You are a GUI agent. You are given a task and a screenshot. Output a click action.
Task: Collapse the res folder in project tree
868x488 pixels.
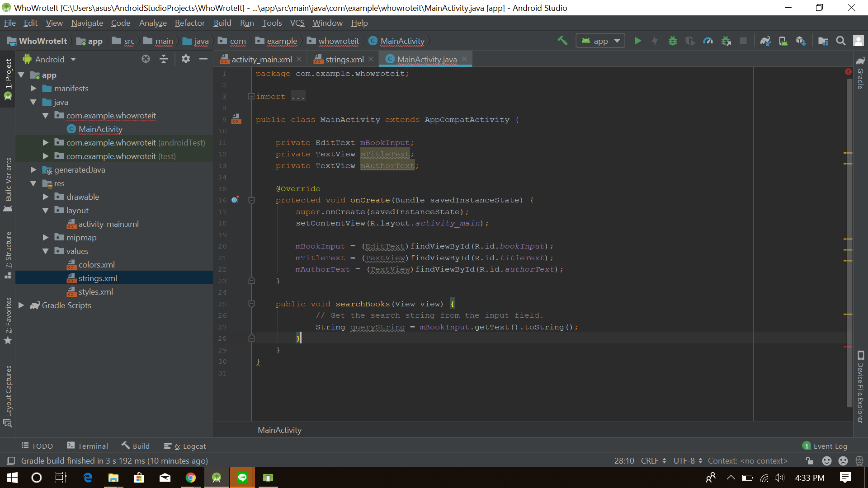(33, 183)
